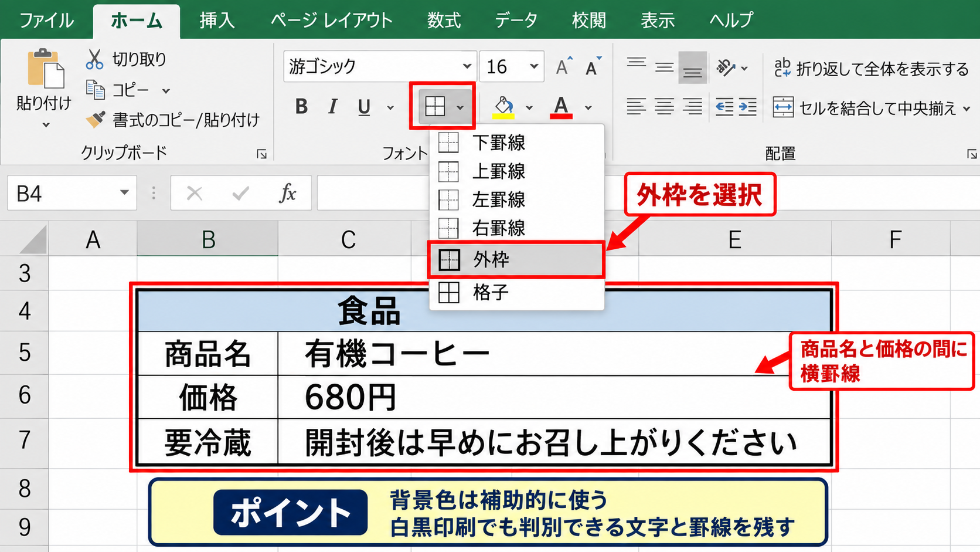The width and height of the screenshot is (980, 552).
Task: Click the decrease indent icon
Action: [724, 107]
